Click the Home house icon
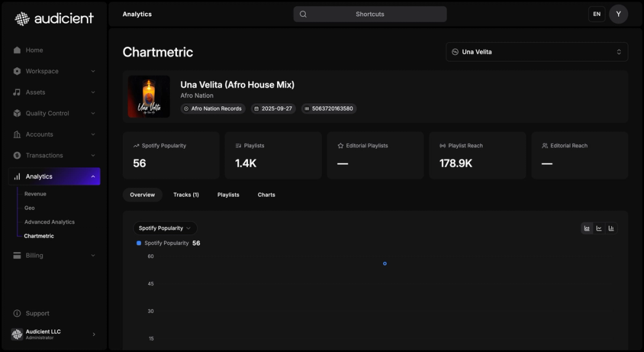 (x=17, y=50)
